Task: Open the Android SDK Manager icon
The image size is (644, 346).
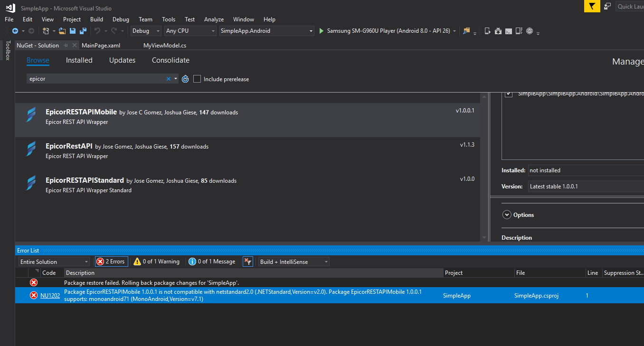Action: pos(498,31)
